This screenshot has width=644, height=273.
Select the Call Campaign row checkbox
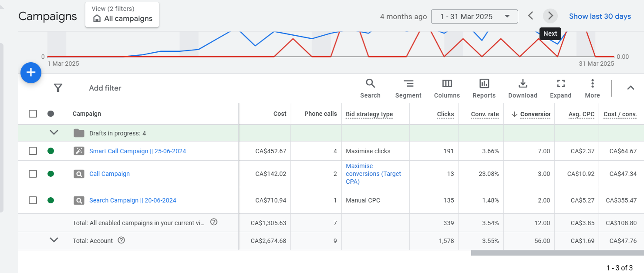pyautogui.click(x=33, y=174)
